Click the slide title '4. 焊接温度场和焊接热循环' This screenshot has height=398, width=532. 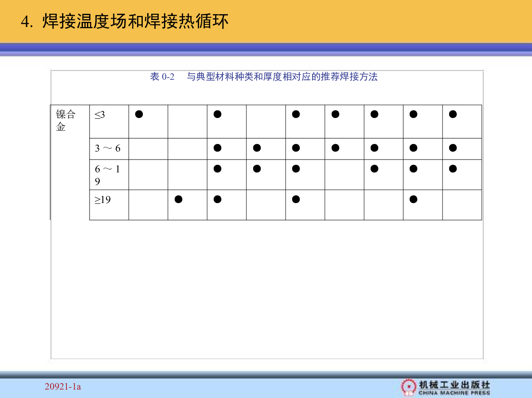pyautogui.click(x=125, y=21)
